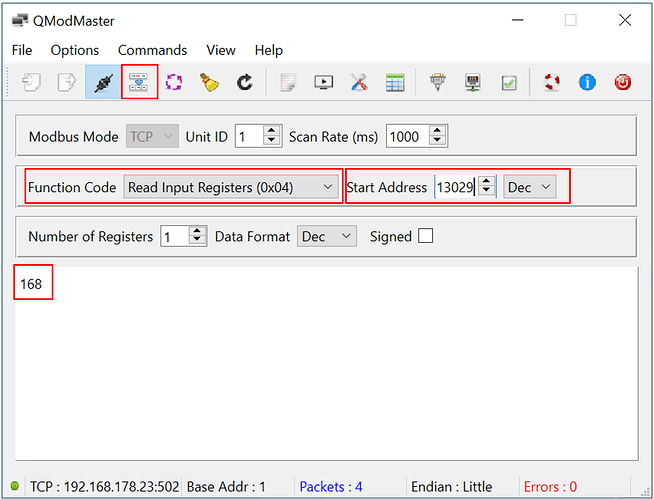Open the Function Code dropdown
The height and width of the screenshot is (499, 654).
231,186
